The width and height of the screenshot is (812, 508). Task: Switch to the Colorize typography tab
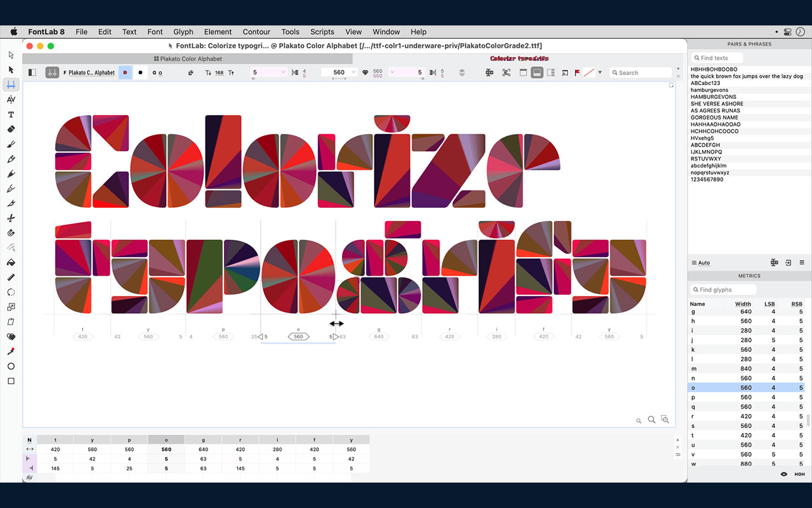click(x=519, y=58)
